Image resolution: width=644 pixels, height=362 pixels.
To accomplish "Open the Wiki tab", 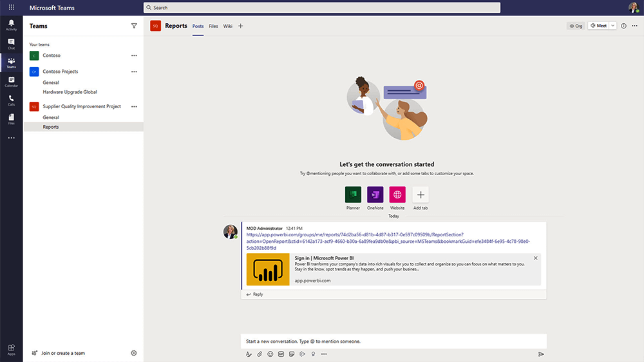I will click(228, 26).
